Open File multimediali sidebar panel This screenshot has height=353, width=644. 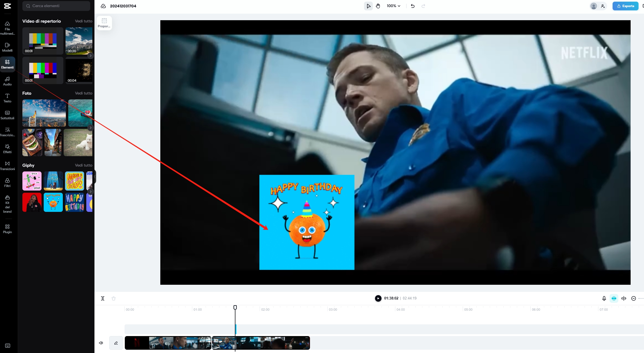point(7,28)
